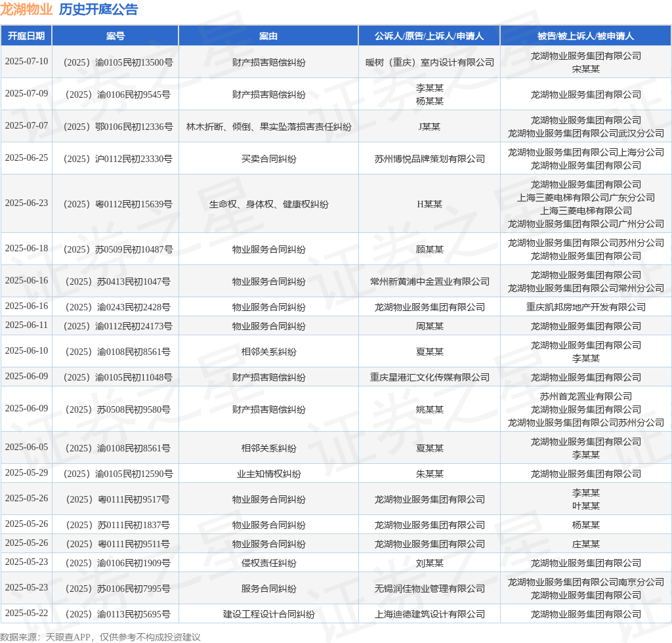Click case number 渝0112民初24173号

click(x=118, y=327)
